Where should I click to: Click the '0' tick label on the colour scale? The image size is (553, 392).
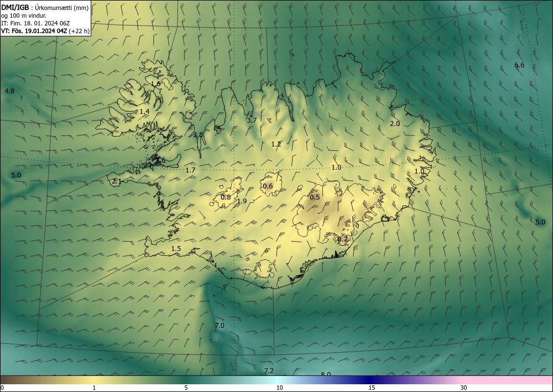(2, 388)
